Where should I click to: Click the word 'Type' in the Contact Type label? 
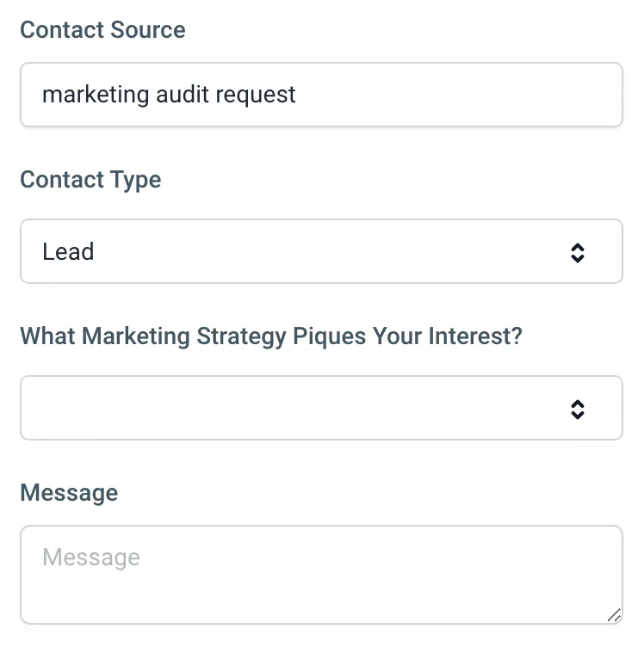138,180
